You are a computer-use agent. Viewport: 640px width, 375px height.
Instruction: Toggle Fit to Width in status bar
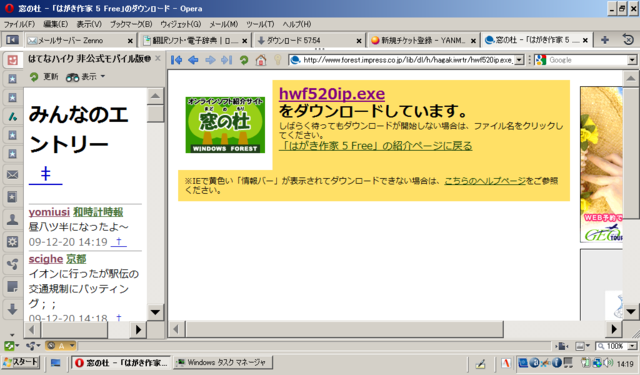pyautogui.click(x=562, y=346)
